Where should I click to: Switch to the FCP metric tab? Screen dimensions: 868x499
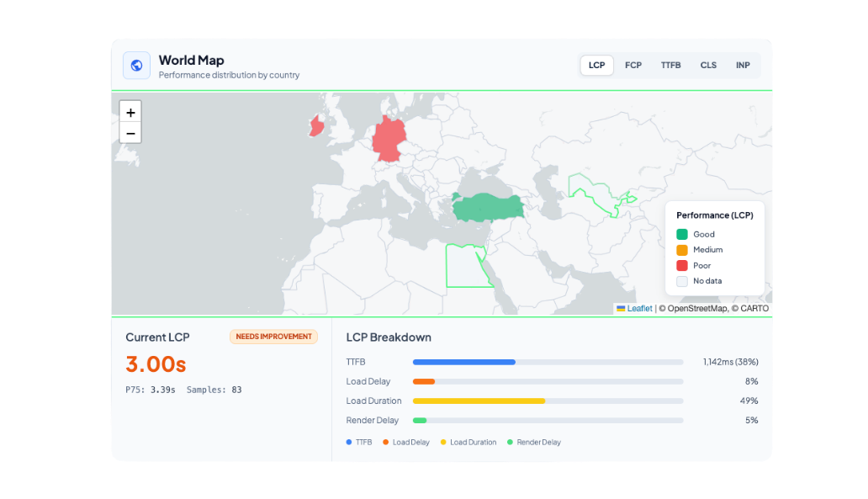[x=633, y=66]
